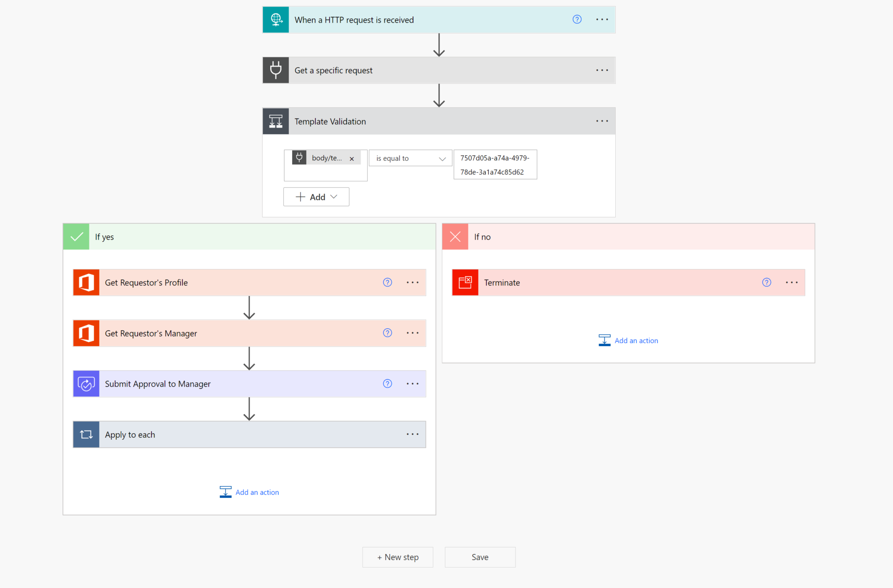The image size is (893, 588).
Task: Click the HTTP request trigger globe icon
Action: pyautogui.click(x=276, y=19)
